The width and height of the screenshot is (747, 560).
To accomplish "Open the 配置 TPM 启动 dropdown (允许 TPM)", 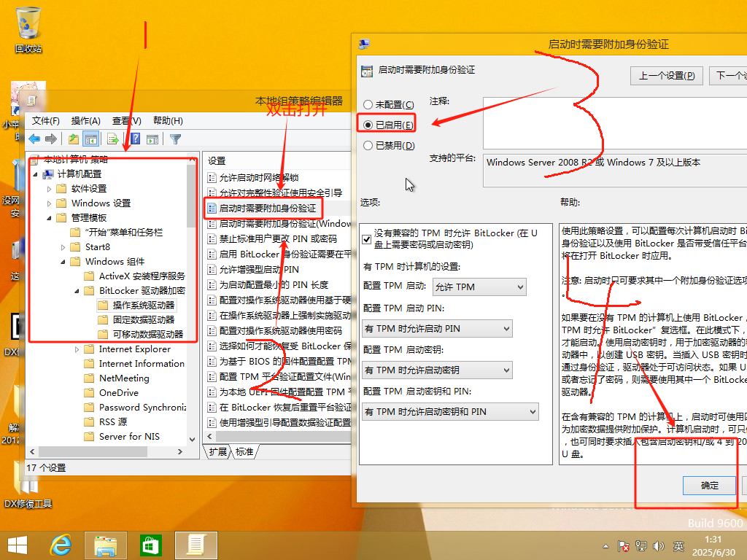I will 479,287.
